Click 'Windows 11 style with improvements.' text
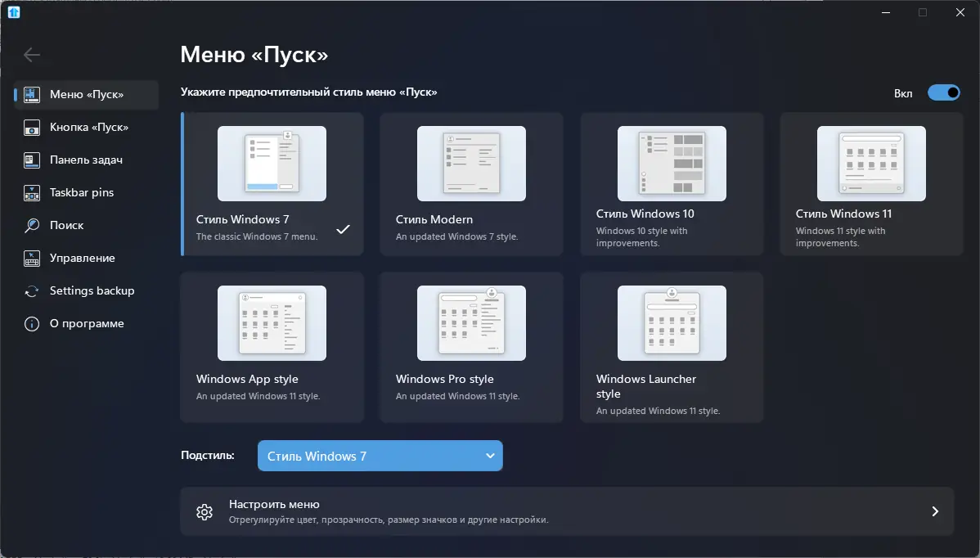The width and height of the screenshot is (980, 558). pyautogui.click(x=841, y=236)
